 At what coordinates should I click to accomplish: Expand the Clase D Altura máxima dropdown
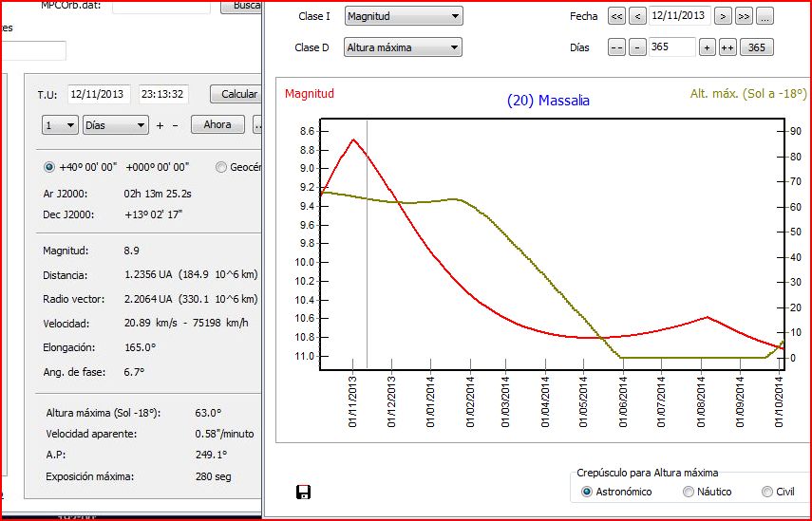[403, 47]
